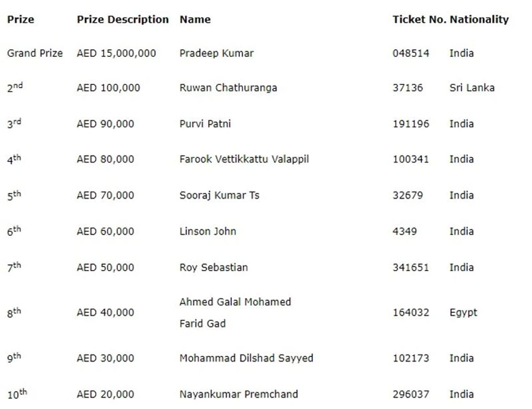532x409 pixels.
Task: Click the Name column header
Action: tap(195, 20)
